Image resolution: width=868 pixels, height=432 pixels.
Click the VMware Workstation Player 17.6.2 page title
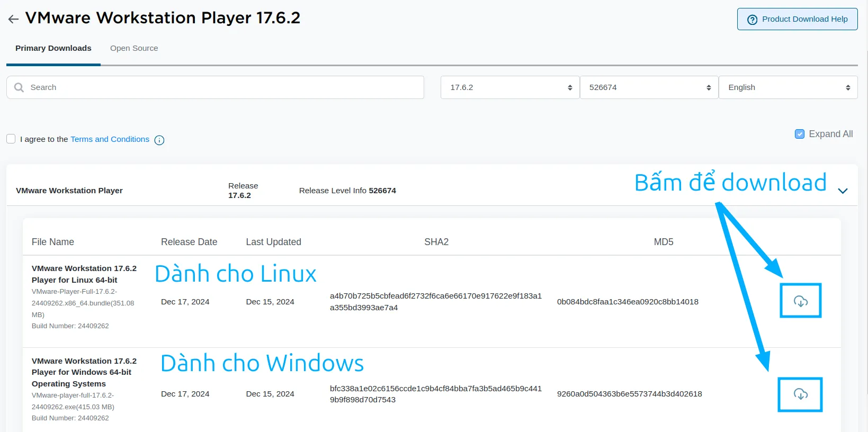(x=163, y=18)
